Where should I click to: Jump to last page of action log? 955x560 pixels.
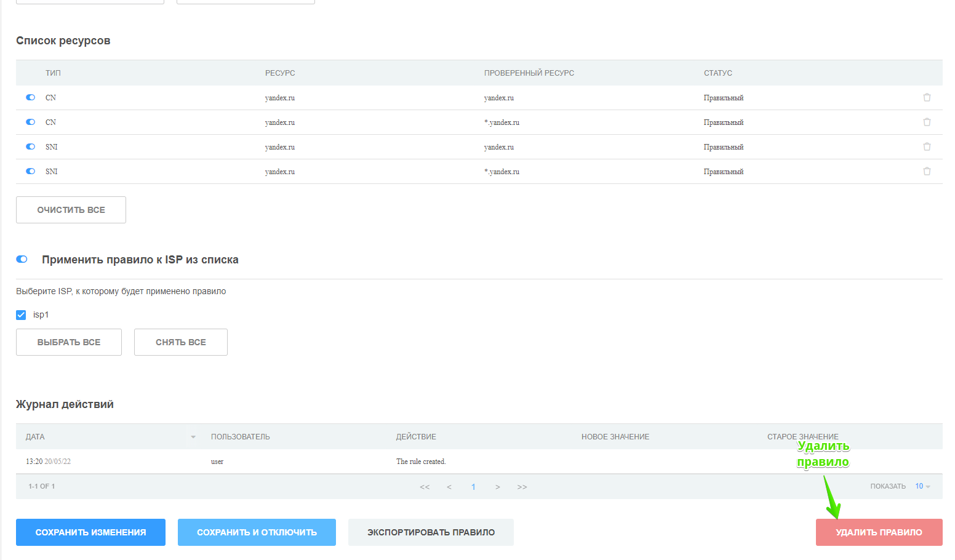point(522,487)
